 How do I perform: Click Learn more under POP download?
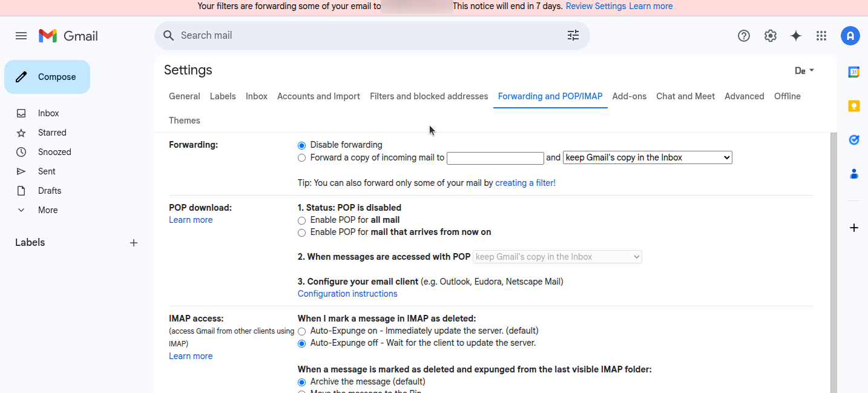pos(191,220)
